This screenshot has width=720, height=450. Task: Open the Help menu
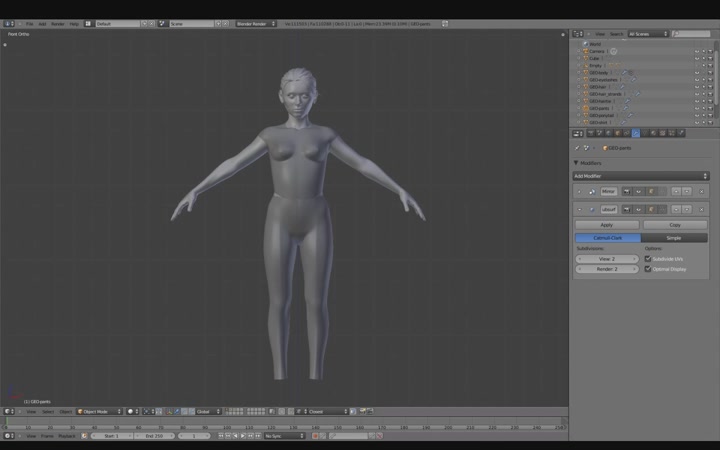tap(74, 23)
